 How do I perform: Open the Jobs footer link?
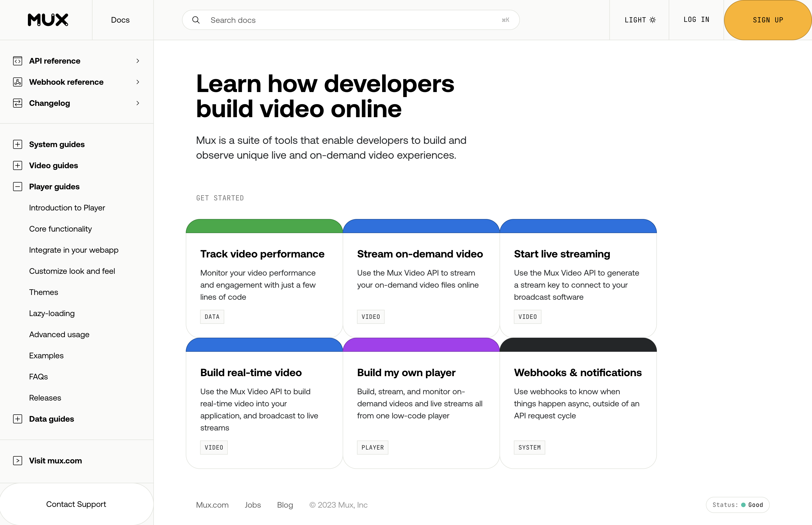click(x=252, y=505)
